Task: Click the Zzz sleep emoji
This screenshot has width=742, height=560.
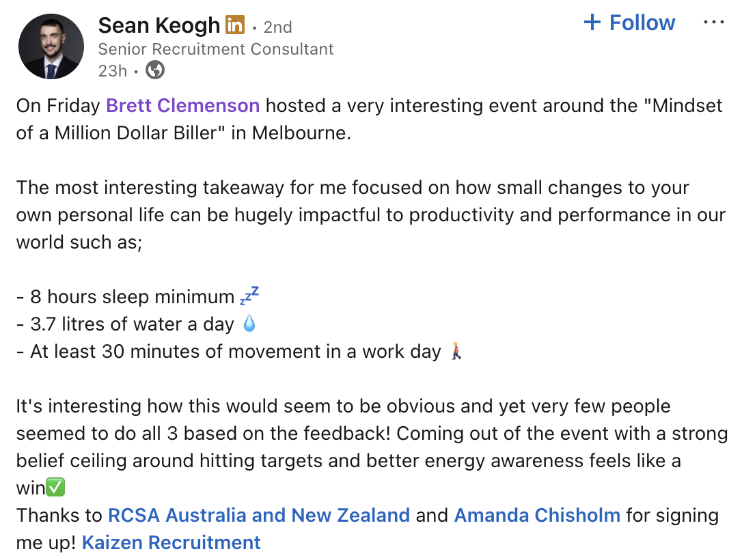Action: pyautogui.click(x=249, y=296)
